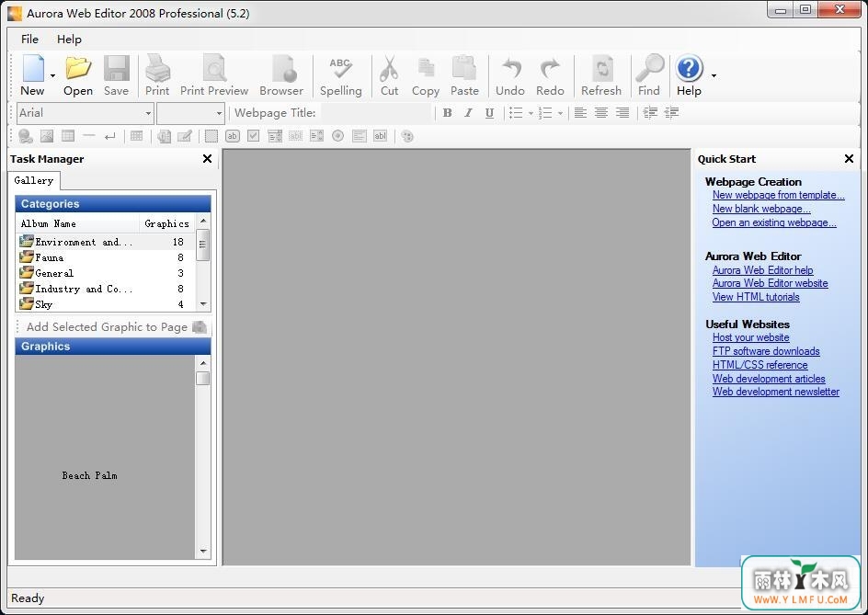The image size is (868, 615).
Task: Click the Cut scissors icon
Action: click(x=389, y=75)
